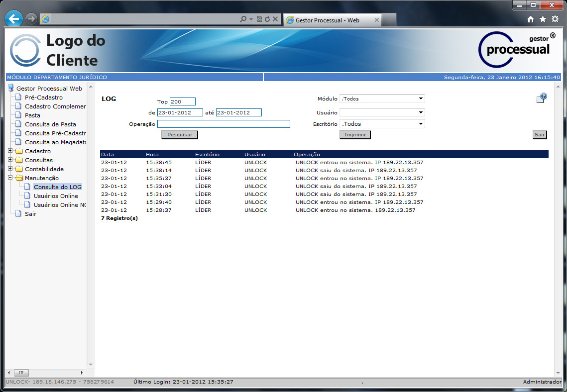Switch to Gestor Processual - Web tab
Screen dimensions: 567x392
click(x=327, y=20)
